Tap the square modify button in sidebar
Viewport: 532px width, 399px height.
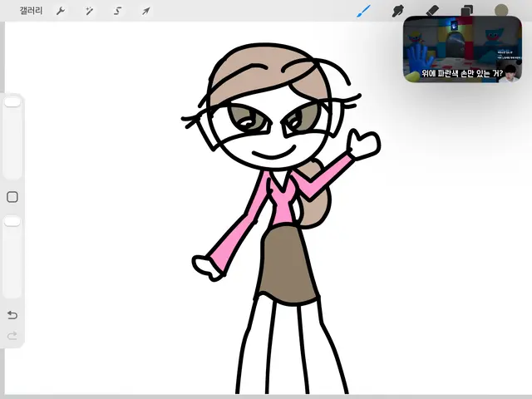pos(12,197)
